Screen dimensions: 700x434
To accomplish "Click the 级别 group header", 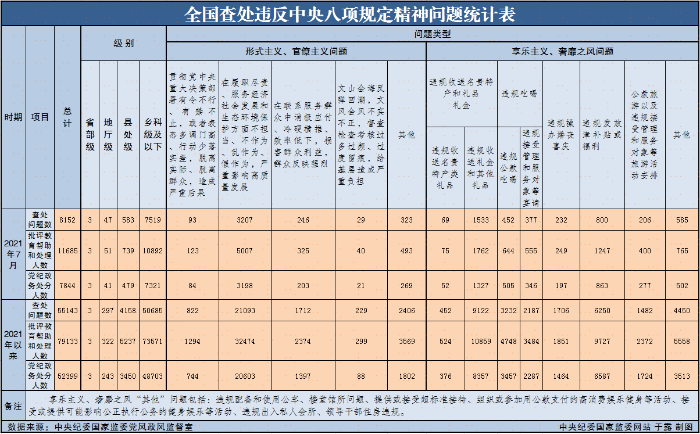I will tap(123, 46).
